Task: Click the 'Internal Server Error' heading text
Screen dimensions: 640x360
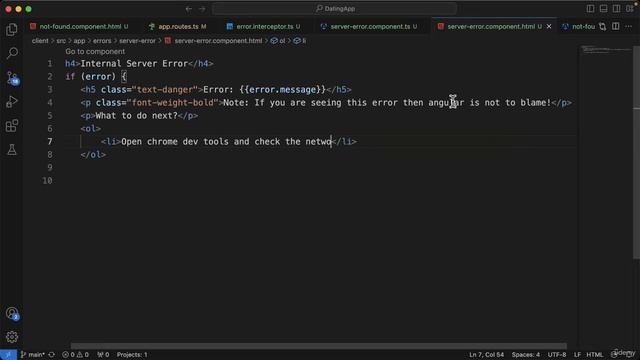Action: click(134, 64)
